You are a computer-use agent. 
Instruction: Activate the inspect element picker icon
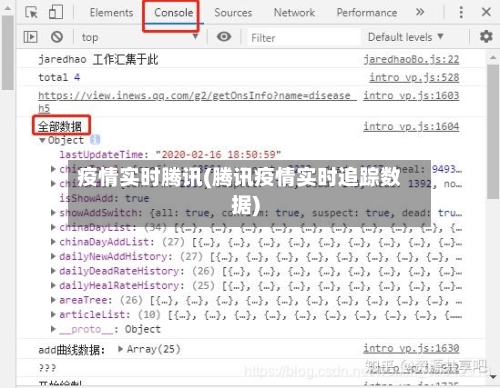(x=32, y=13)
